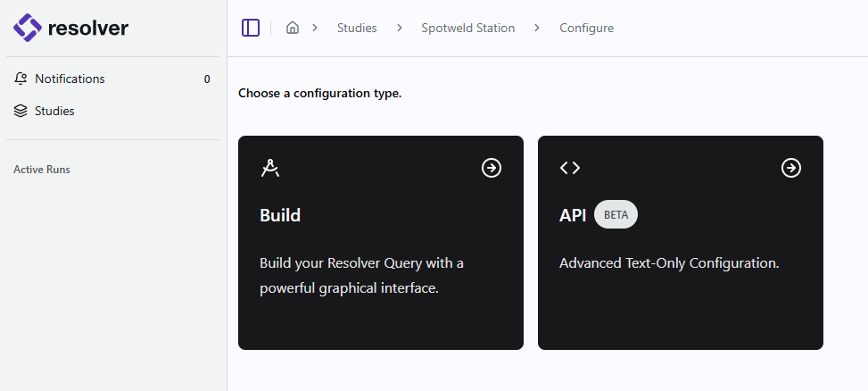Open Studies in the sidebar
Viewport: 868px width, 391px height.
tap(112, 111)
